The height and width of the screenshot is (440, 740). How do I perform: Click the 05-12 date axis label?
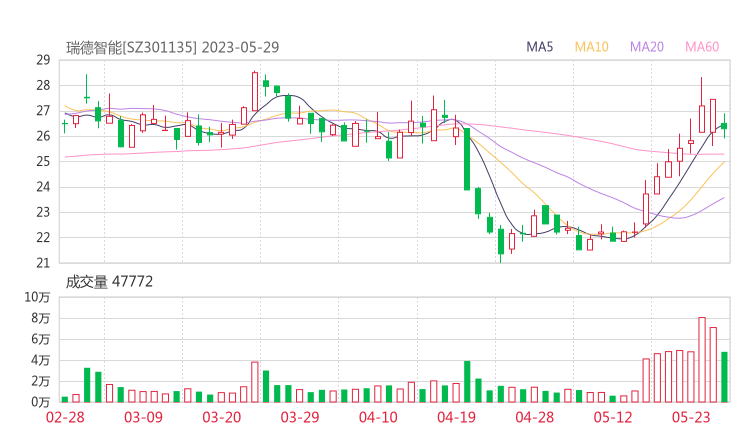click(613, 417)
